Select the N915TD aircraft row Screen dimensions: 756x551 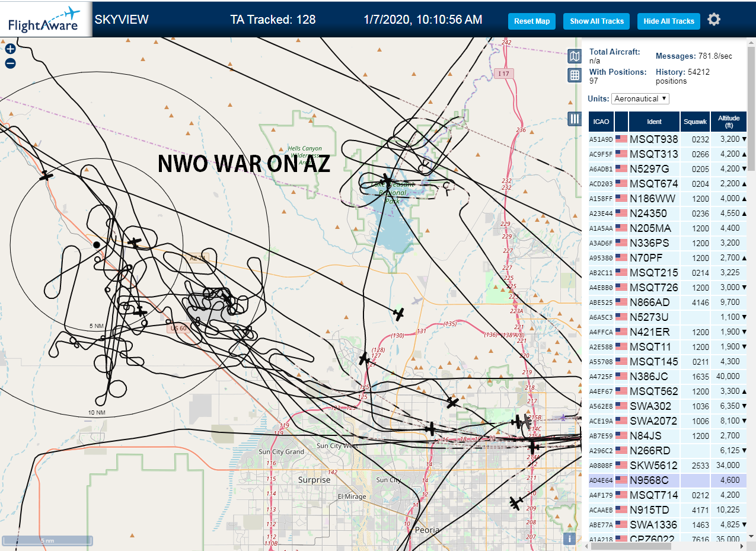[668, 510]
